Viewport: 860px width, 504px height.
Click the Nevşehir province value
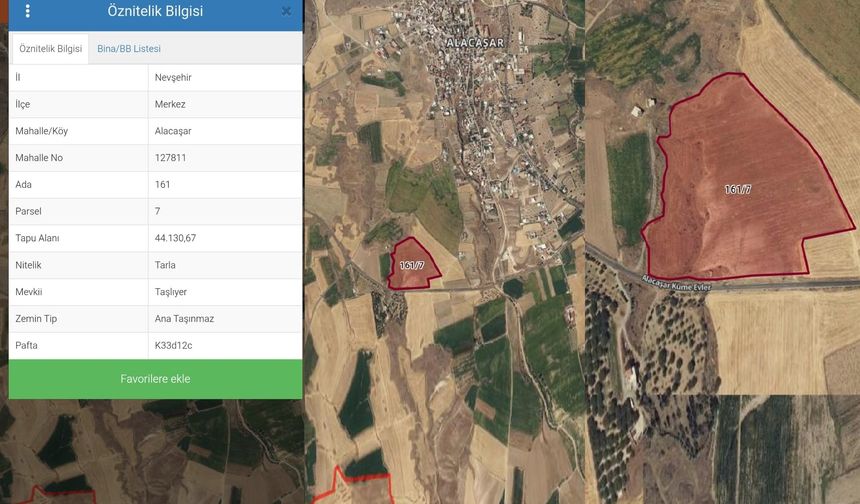pyautogui.click(x=173, y=77)
